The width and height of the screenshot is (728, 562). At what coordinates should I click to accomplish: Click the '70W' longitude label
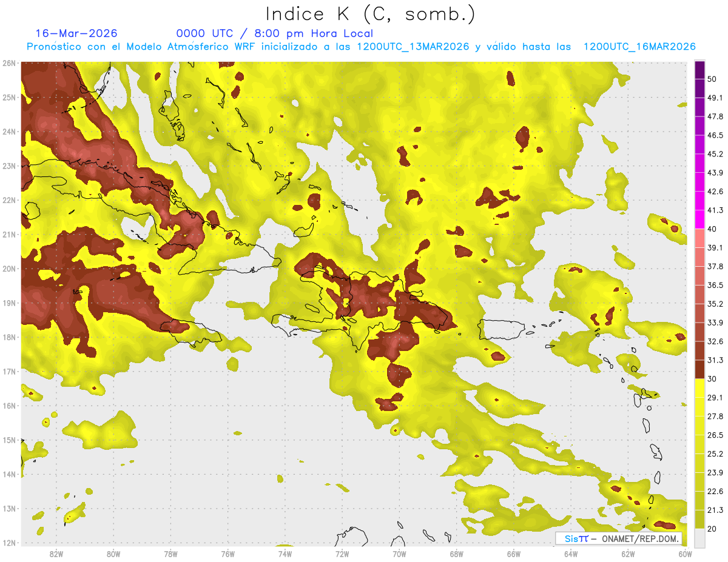tap(399, 554)
